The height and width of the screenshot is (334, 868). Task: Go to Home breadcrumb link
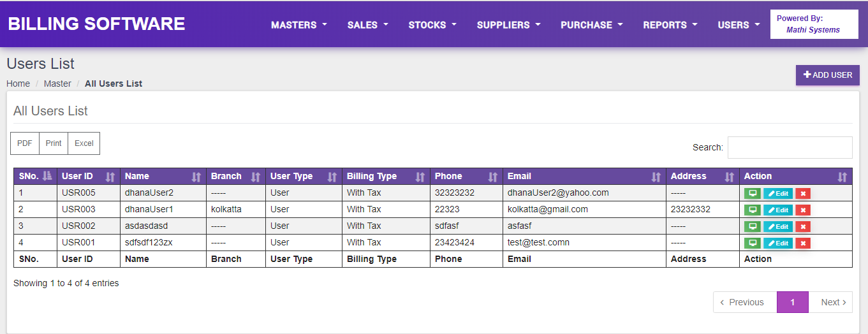point(18,83)
